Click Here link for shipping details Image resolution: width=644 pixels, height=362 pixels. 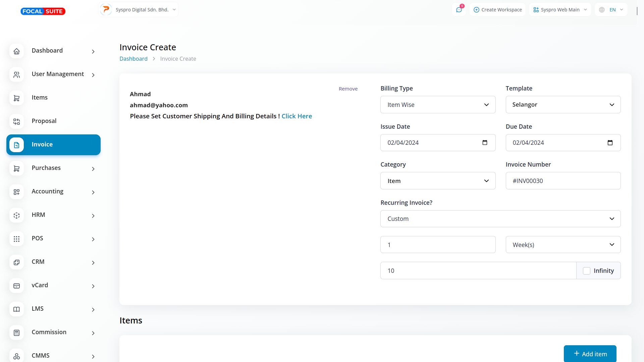coord(297,116)
